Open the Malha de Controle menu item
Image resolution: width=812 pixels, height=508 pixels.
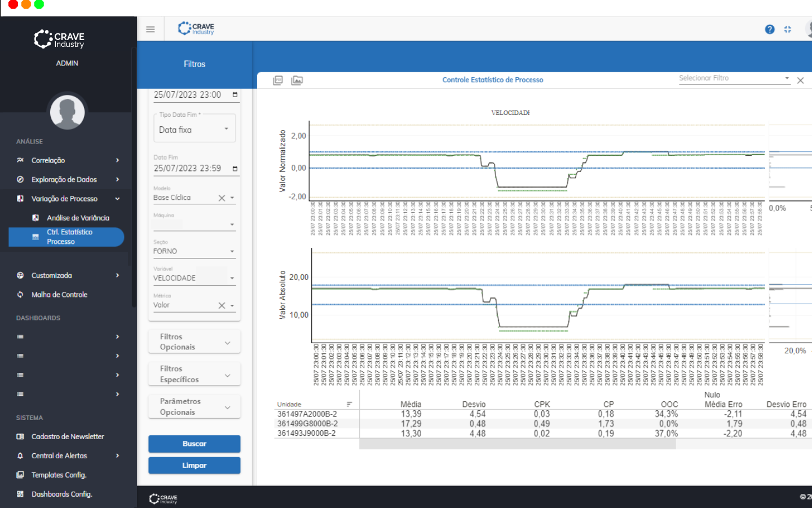point(59,295)
